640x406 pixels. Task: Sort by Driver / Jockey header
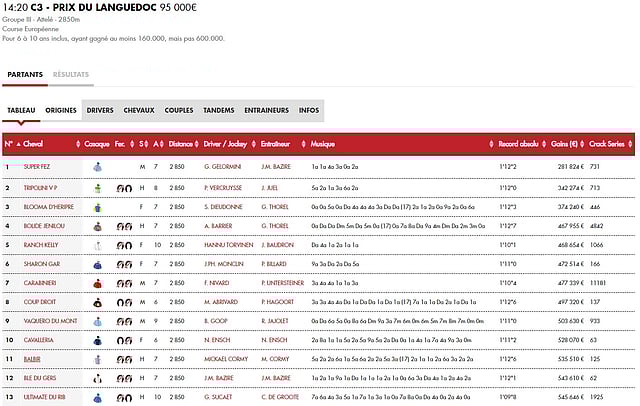click(223, 144)
